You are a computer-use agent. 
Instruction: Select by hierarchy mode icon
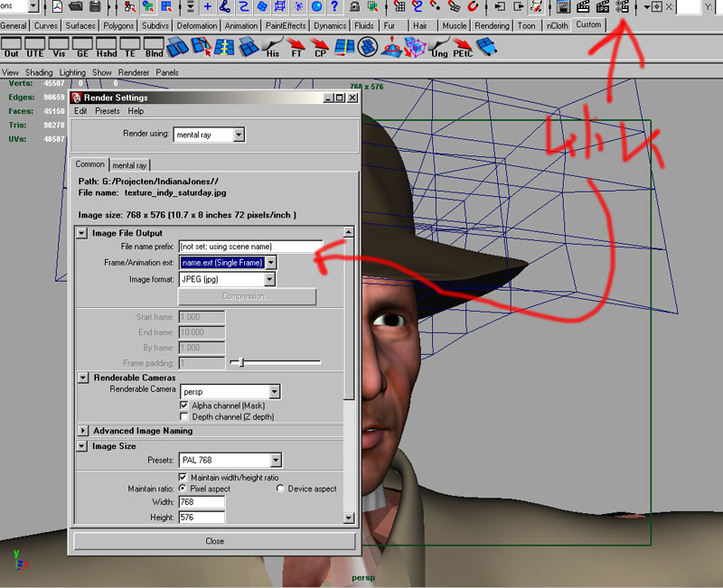(x=130, y=6)
